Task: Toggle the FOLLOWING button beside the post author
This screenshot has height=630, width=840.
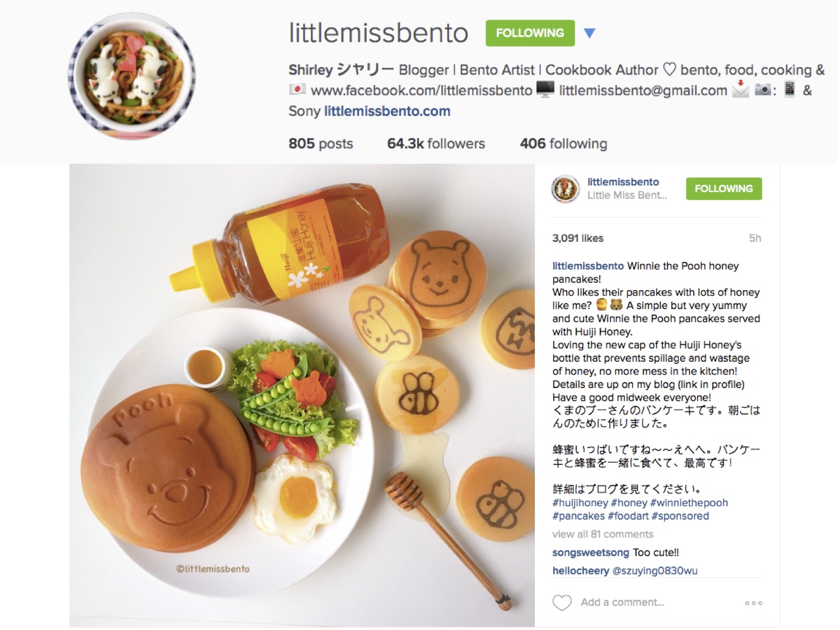Action: click(724, 189)
